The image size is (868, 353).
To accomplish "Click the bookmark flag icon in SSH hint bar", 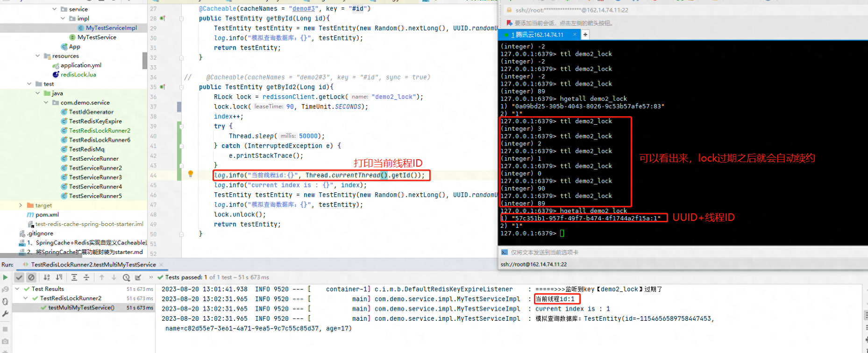I will (x=509, y=23).
